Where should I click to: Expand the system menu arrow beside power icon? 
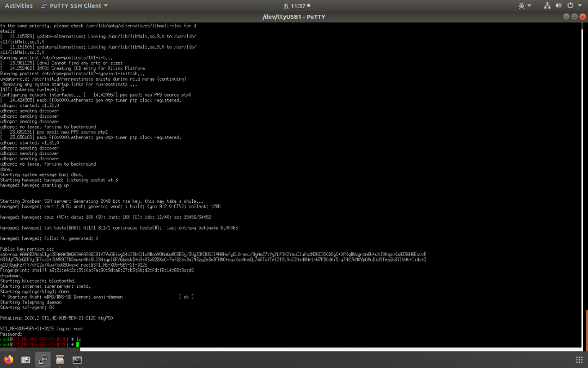tap(580, 5)
